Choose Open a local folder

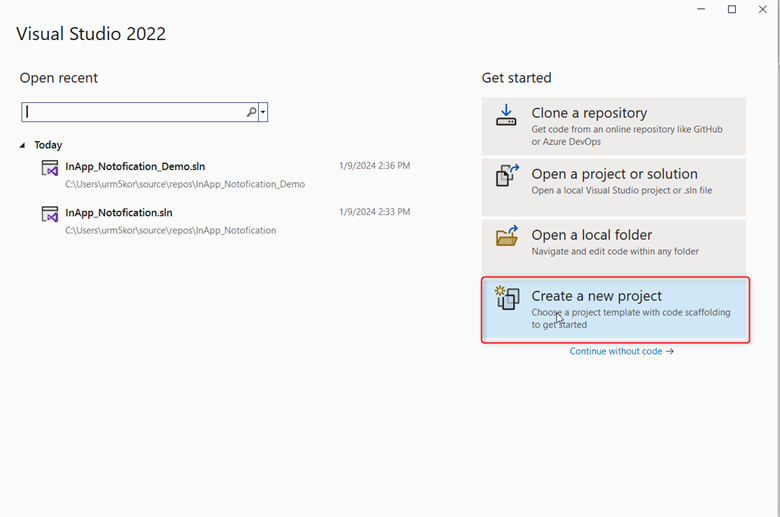click(614, 246)
